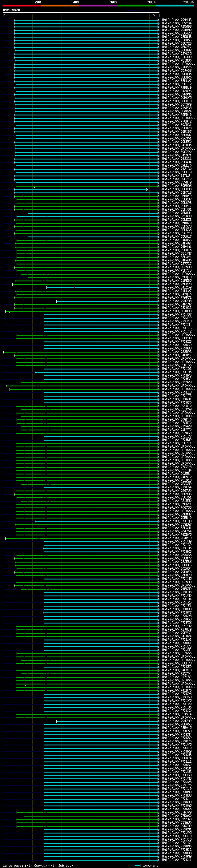The width and height of the screenshot is (197, 868).
Task: Click the purple ~60% identity legend segment
Action: click(99, 6)
